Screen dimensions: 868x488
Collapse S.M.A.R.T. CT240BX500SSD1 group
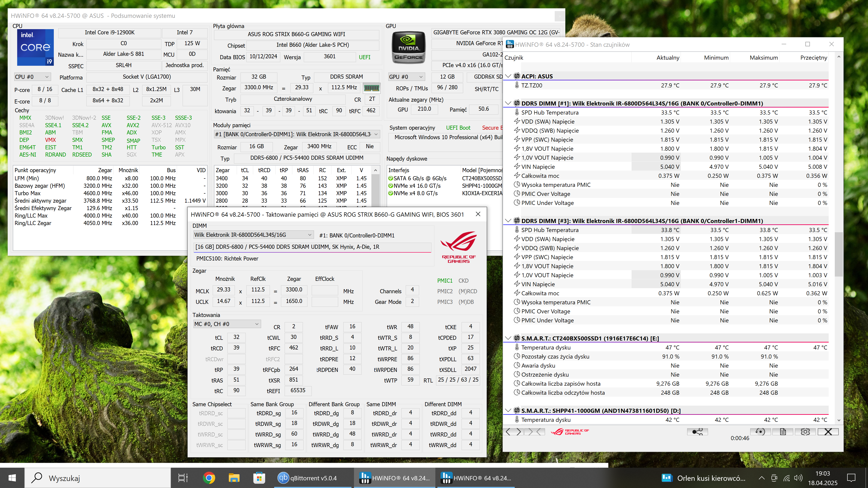[508, 338]
